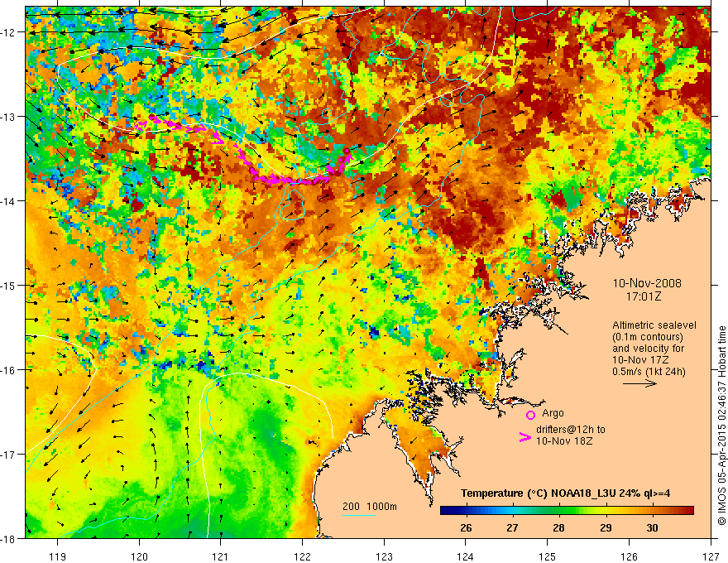Click the color bar label 29
Viewport: 728px width, 563px height.
point(606,527)
